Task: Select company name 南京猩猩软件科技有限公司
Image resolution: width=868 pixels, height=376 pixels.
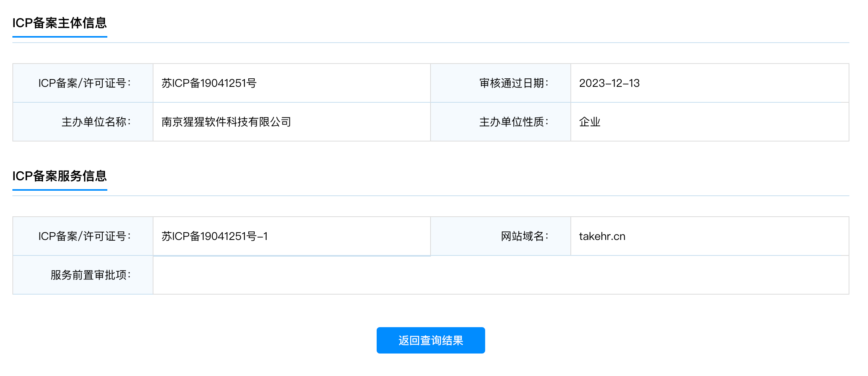Action: (226, 122)
